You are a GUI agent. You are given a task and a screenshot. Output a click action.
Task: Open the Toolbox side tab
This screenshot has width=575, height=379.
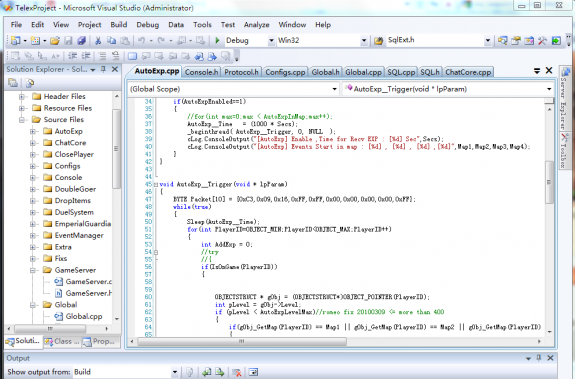click(x=564, y=150)
